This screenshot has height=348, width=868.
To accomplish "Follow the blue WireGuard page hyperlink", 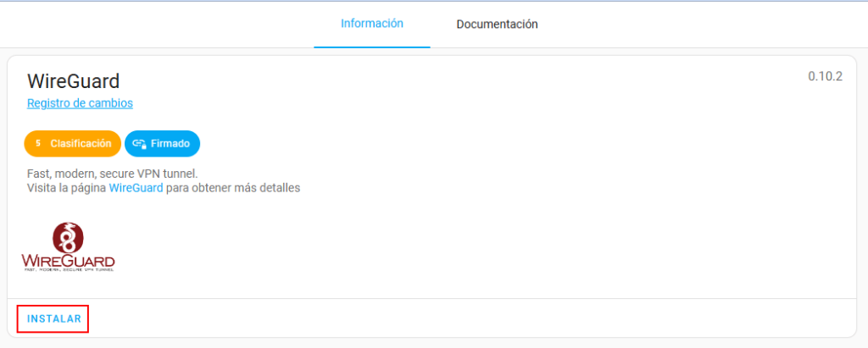I will (136, 188).
